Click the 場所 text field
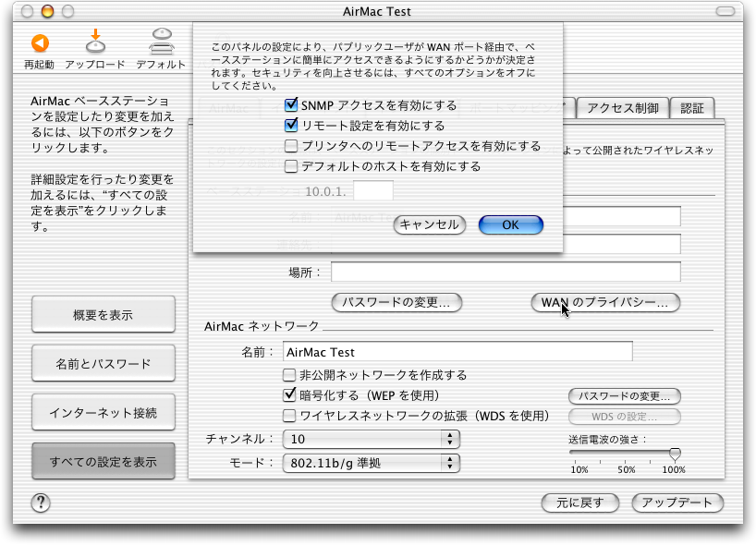This screenshot has width=756, height=545. coord(506,272)
